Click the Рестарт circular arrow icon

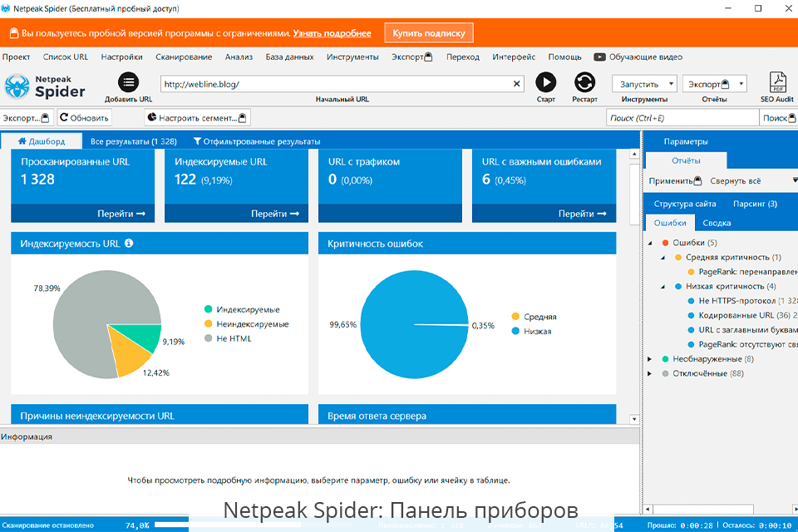pos(584,83)
